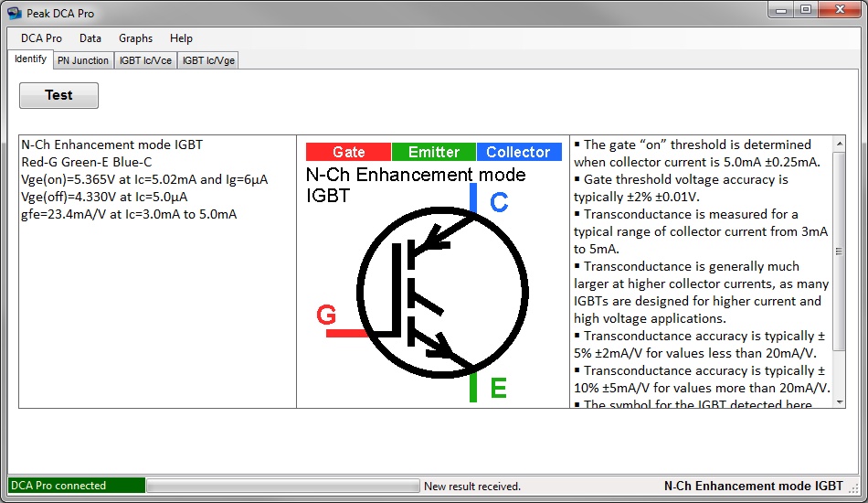Viewport: 868px width, 503px height.
Task: Click the IGBT schematic symbol
Action: 441,293
